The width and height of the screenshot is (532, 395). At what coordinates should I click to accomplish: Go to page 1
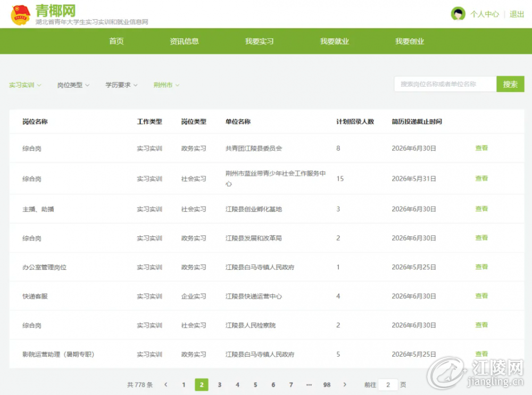[x=184, y=385]
